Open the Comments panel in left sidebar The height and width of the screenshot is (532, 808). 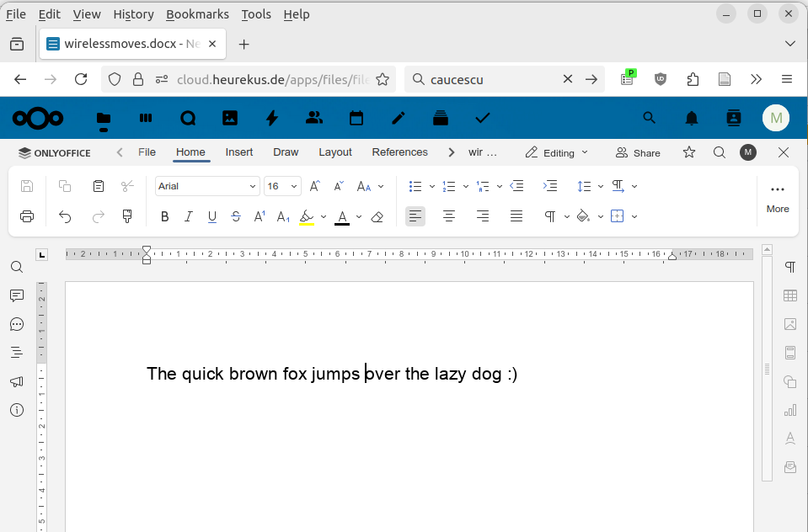(17, 295)
